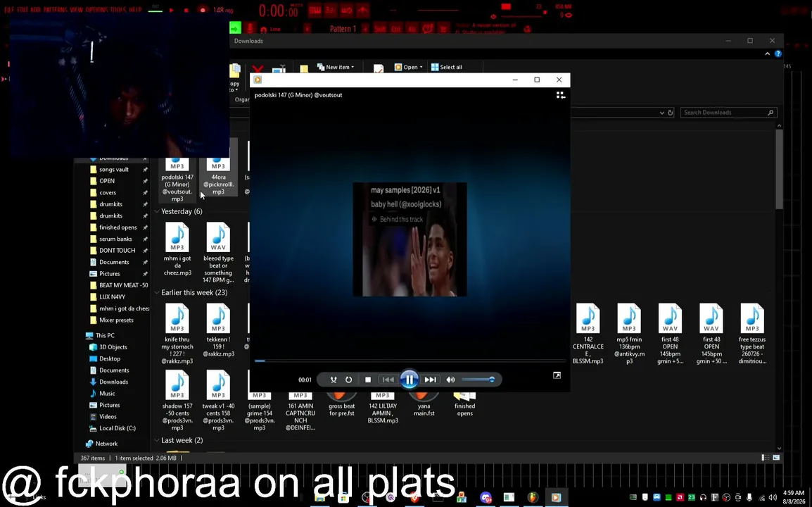812x507 pixels.
Task: Select 3D Objects in sidebar
Action: coord(113,347)
